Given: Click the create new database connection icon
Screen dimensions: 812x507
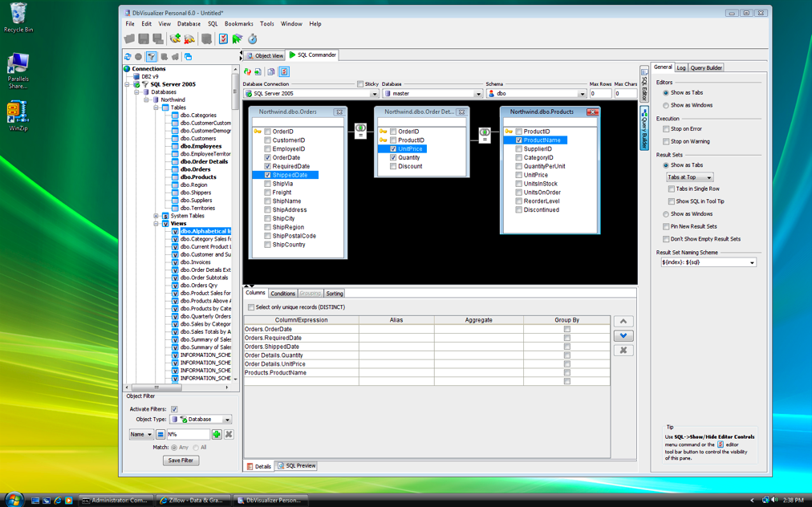Looking at the screenshot, I should [176, 39].
